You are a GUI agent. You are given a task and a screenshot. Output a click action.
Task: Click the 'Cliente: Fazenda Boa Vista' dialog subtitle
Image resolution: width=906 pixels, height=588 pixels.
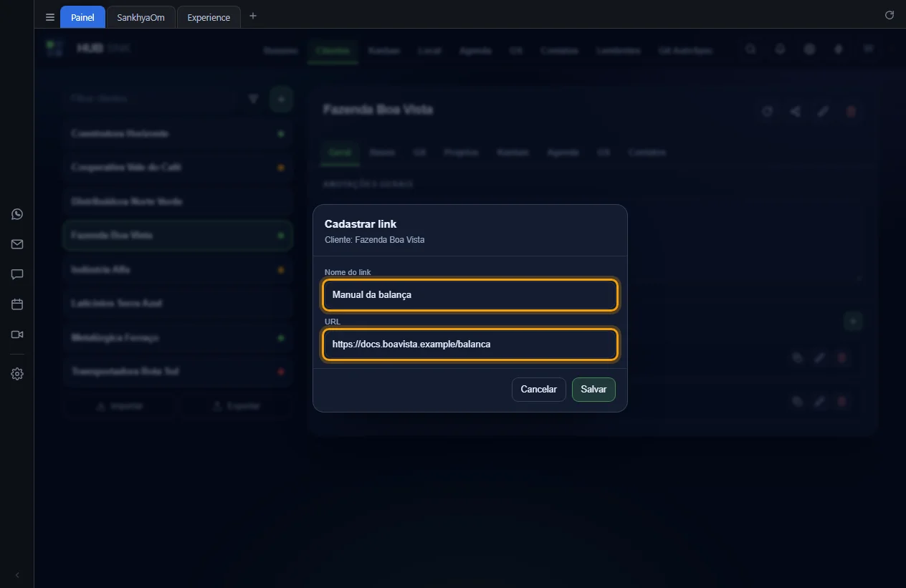[375, 240]
